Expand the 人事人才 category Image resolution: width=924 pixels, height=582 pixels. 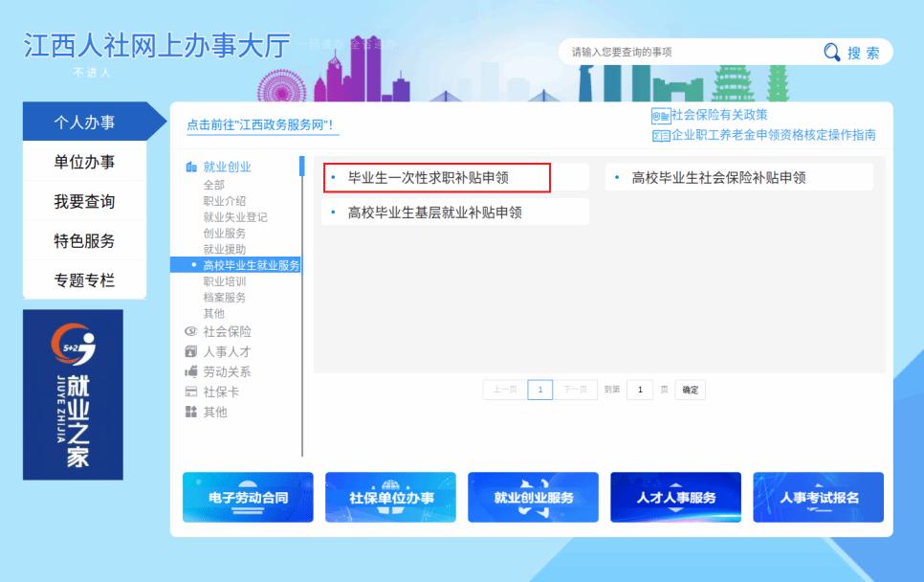point(227,351)
